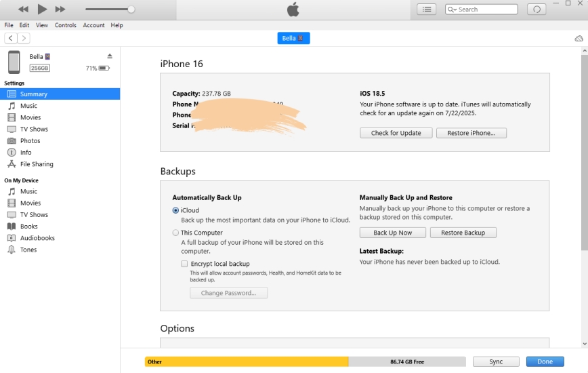Image resolution: width=588 pixels, height=373 pixels.
Task: Select Audiobooks under On My Device
Action: tap(37, 238)
